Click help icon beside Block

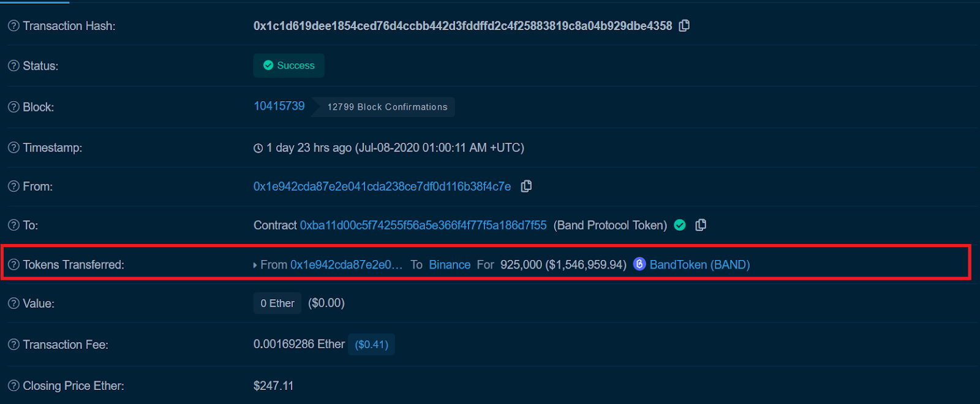[13, 107]
